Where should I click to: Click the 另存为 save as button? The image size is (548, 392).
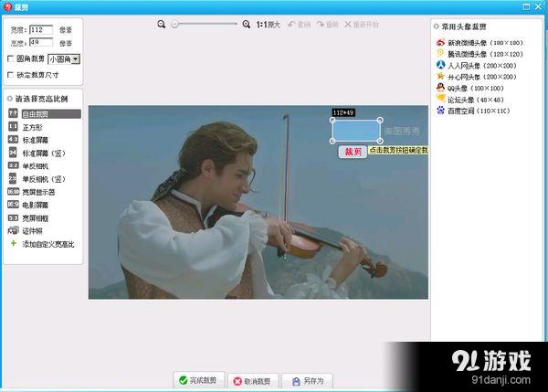[307, 381]
